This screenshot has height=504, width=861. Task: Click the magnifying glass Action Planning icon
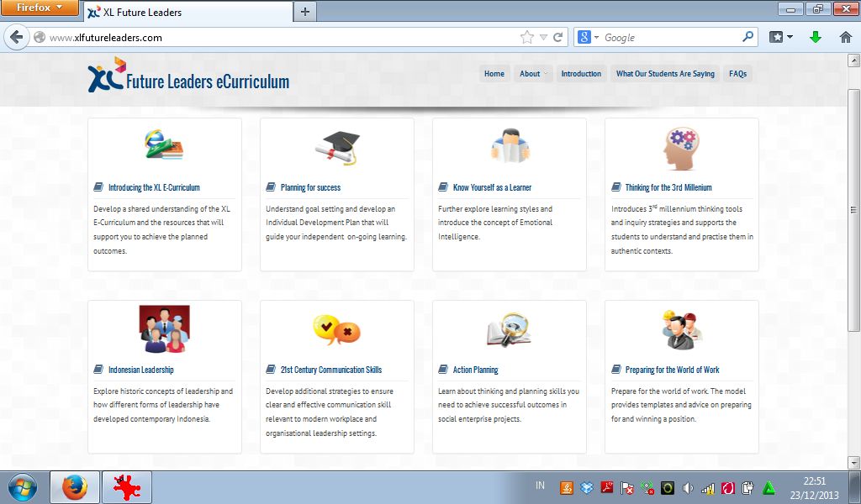[509, 330]
